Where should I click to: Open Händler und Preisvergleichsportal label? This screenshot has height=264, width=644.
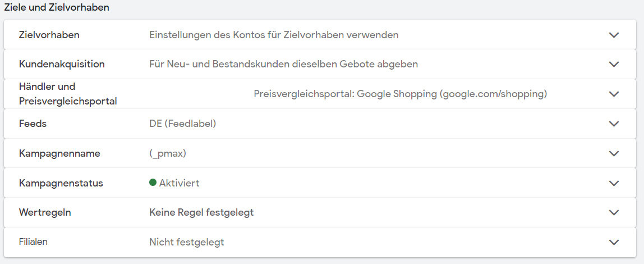[68, 94]
